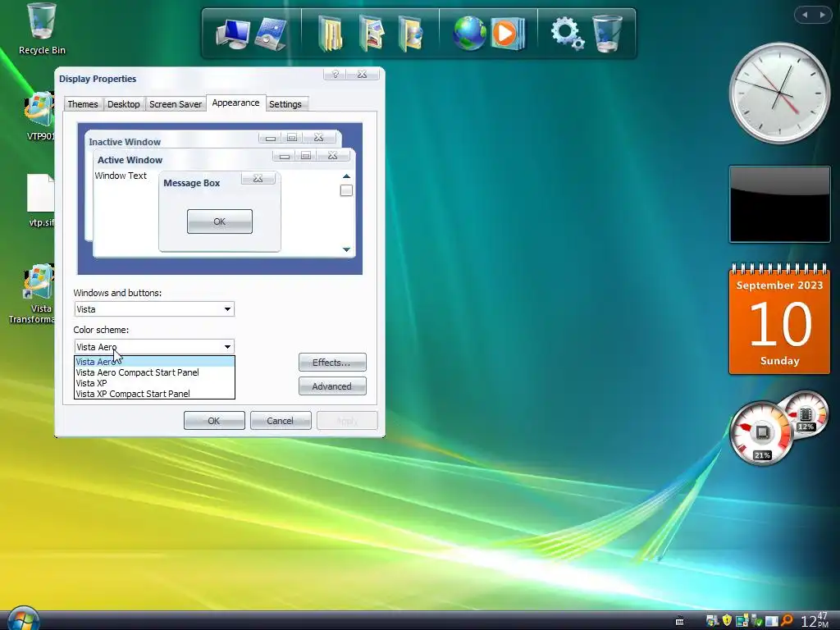Image resolution: width=840 pixels, height=630 pixels.
Task: Click the sidebar panel tray icon
Action: (772, 621)
